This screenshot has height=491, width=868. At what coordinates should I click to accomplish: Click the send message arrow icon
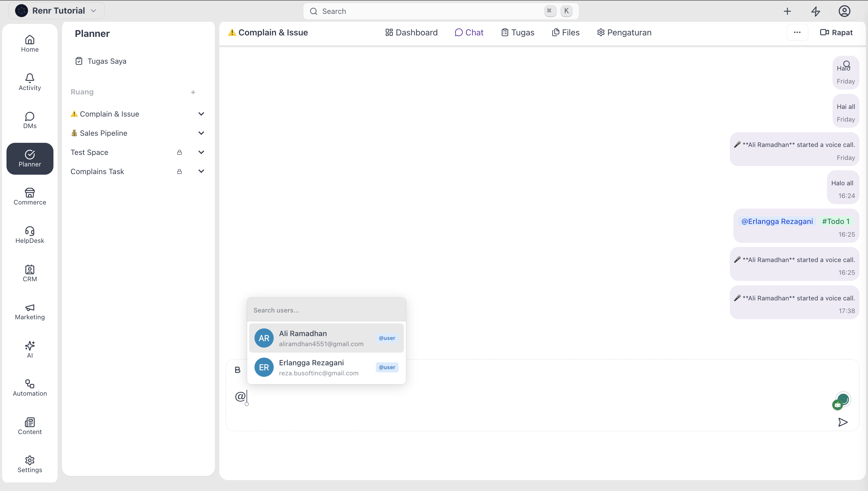click(x=843, y=422)
